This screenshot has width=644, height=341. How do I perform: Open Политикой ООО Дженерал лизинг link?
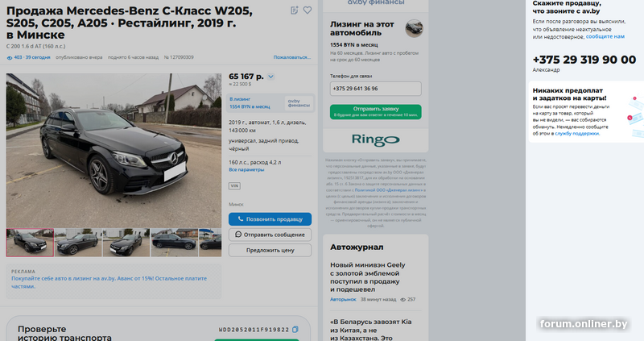click(388, 190)
